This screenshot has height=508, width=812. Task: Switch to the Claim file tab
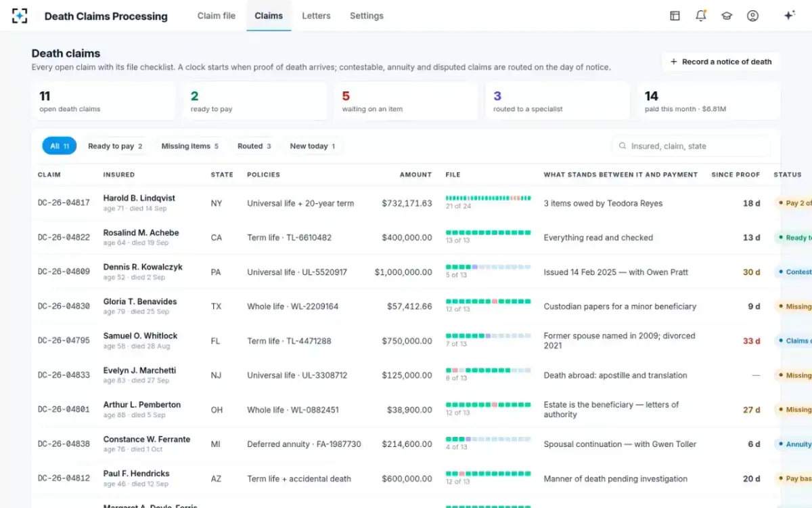coord(217,16)
